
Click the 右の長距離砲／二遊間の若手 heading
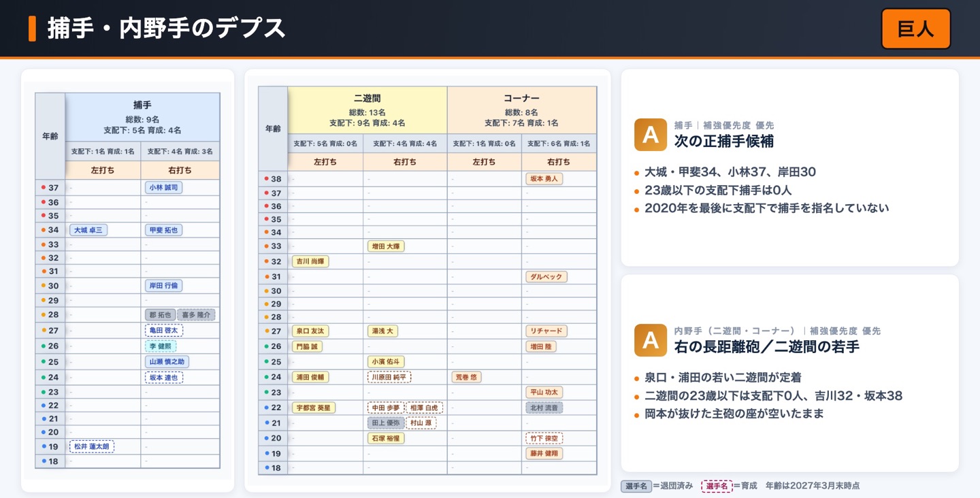(x=767, y=346)
